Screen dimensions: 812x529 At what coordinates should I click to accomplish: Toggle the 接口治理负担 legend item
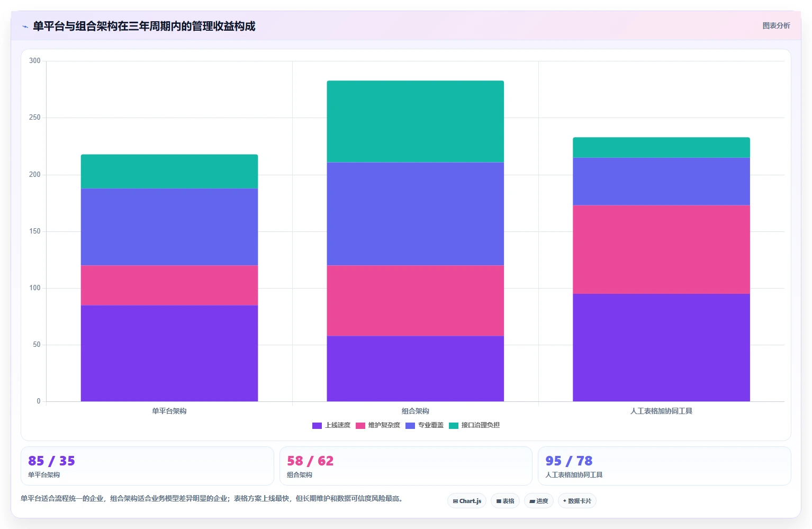pyautogui.click(x=474, y=425)
